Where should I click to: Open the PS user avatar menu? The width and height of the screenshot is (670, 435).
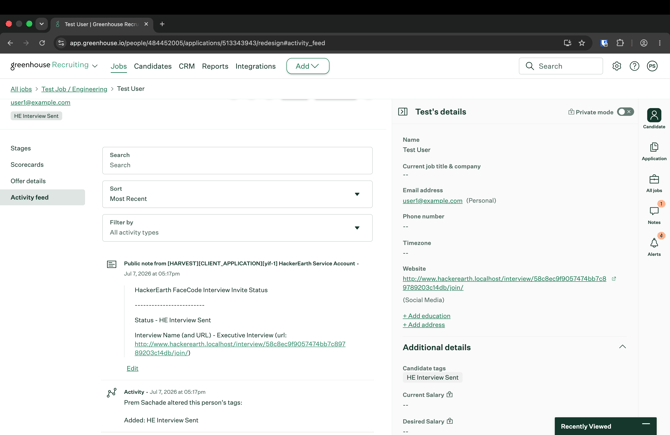tap(652, 66)
